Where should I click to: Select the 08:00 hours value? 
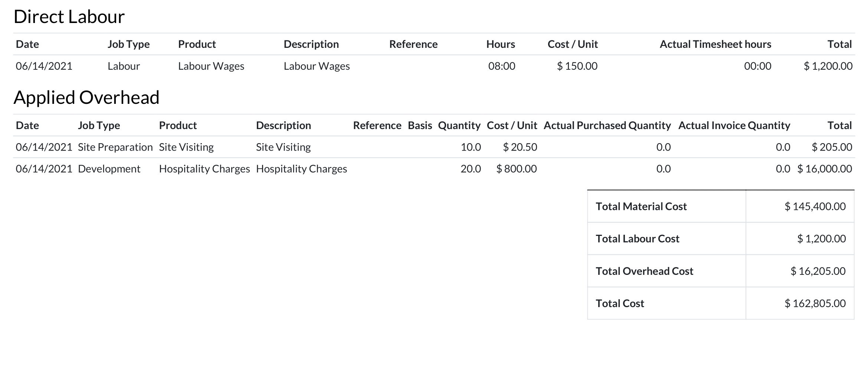(x=502, y=66)
